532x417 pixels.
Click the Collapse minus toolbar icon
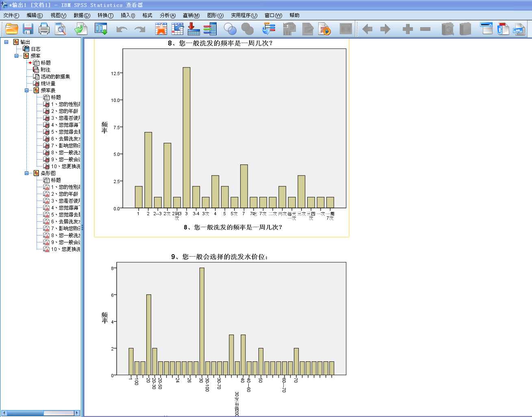426,29
